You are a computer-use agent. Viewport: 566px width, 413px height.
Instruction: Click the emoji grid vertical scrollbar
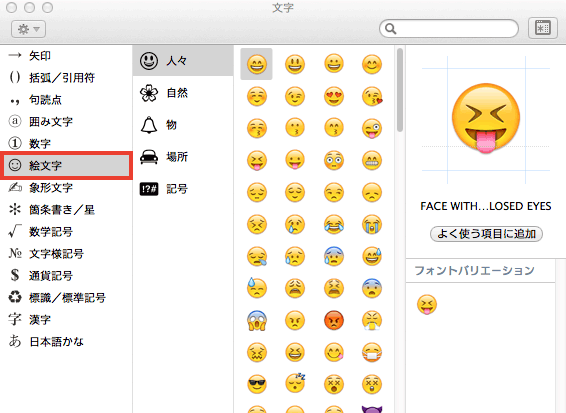click(x=400, y=90)
